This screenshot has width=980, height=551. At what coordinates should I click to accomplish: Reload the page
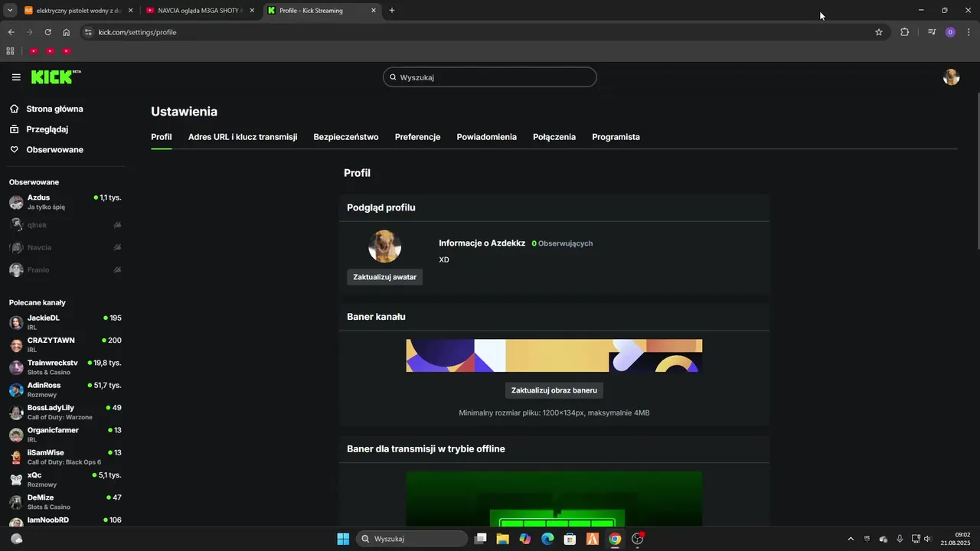coord(47,32)
